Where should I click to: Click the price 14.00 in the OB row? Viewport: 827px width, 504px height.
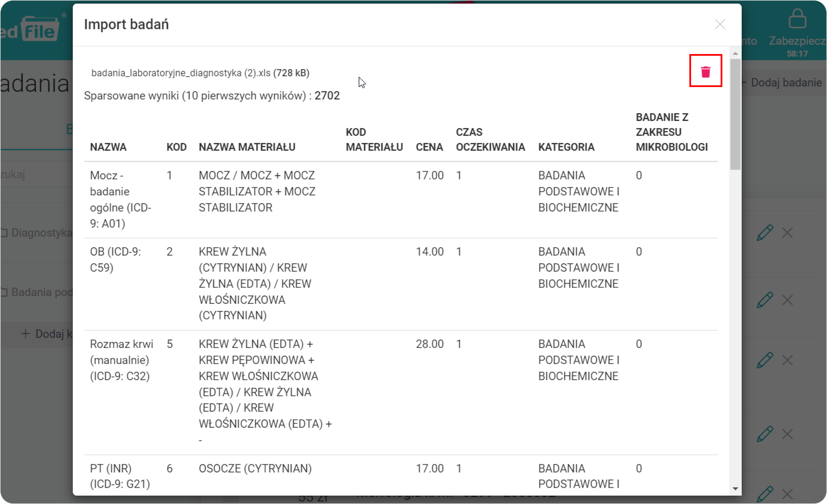click(430, 251)
